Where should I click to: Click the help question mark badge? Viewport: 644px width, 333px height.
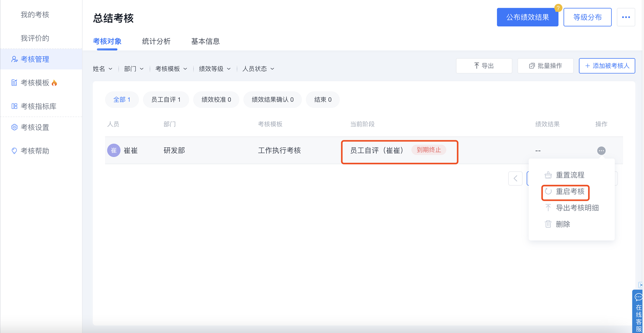click(558, 8)
